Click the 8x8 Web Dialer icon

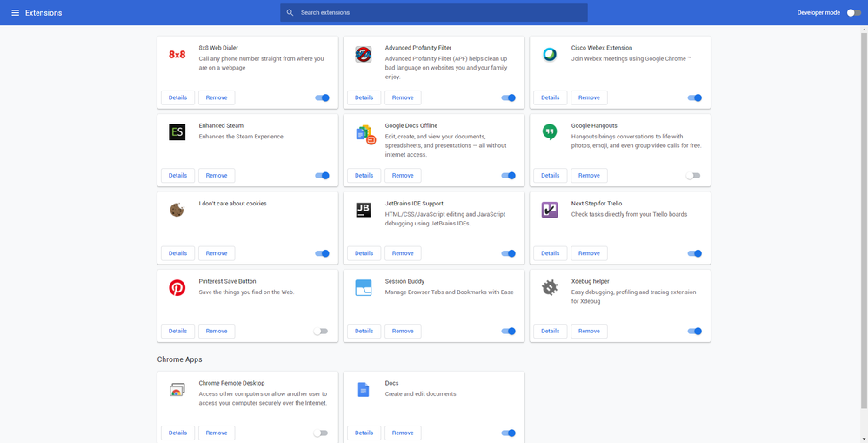click(177, 55)
